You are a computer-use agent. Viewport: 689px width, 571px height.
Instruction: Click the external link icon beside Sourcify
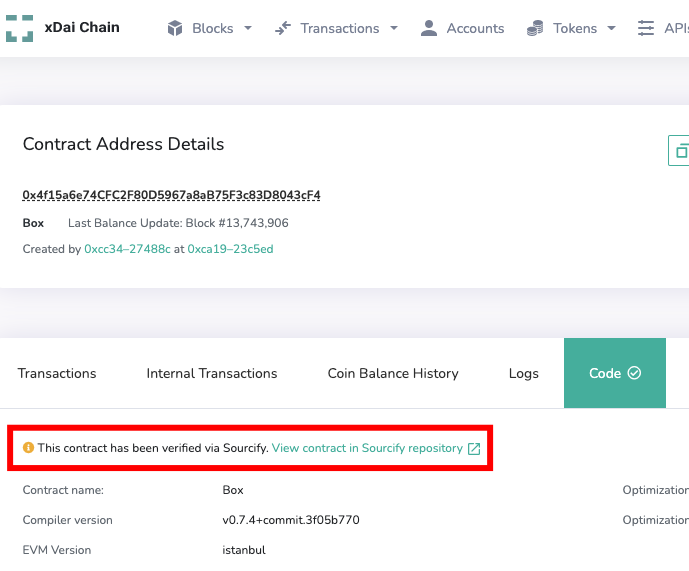pyautogui.click(x=474, y=449)
